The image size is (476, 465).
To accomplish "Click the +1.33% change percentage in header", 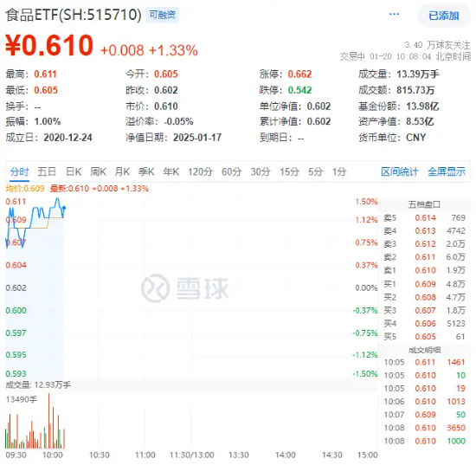I will [173, 50].
